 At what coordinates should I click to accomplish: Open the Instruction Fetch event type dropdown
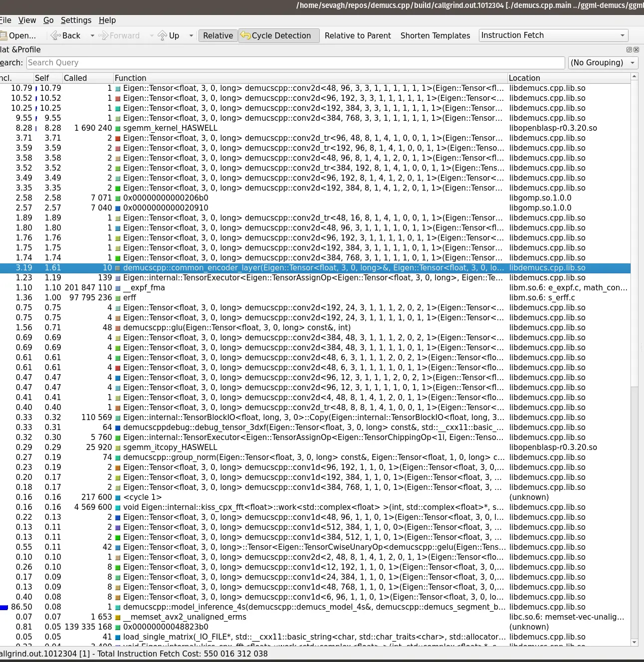coord(553,35)
